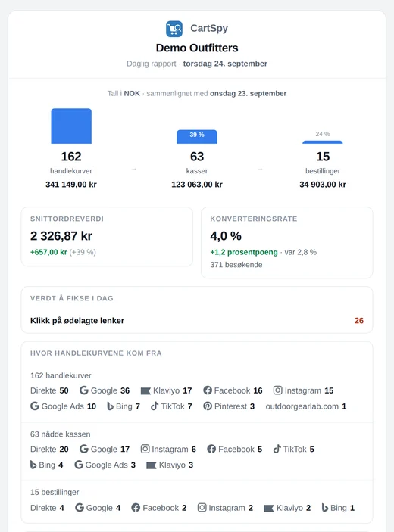Screen dimensions: 394x532
Task: Click the Google icon in handlekurver row
Action: click(84, 390)
